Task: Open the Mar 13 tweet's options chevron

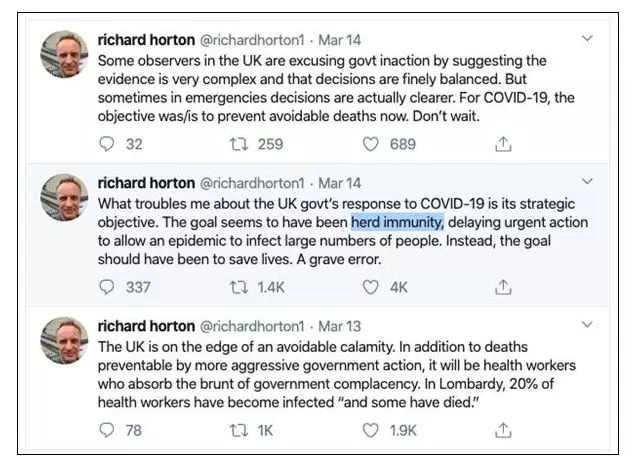Action: (587, 327)
